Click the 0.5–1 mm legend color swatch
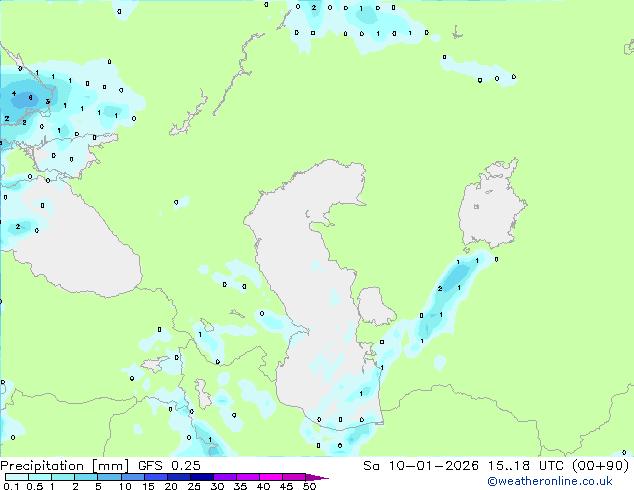Screen dimensions: 634x490 (x=40, y=477)
